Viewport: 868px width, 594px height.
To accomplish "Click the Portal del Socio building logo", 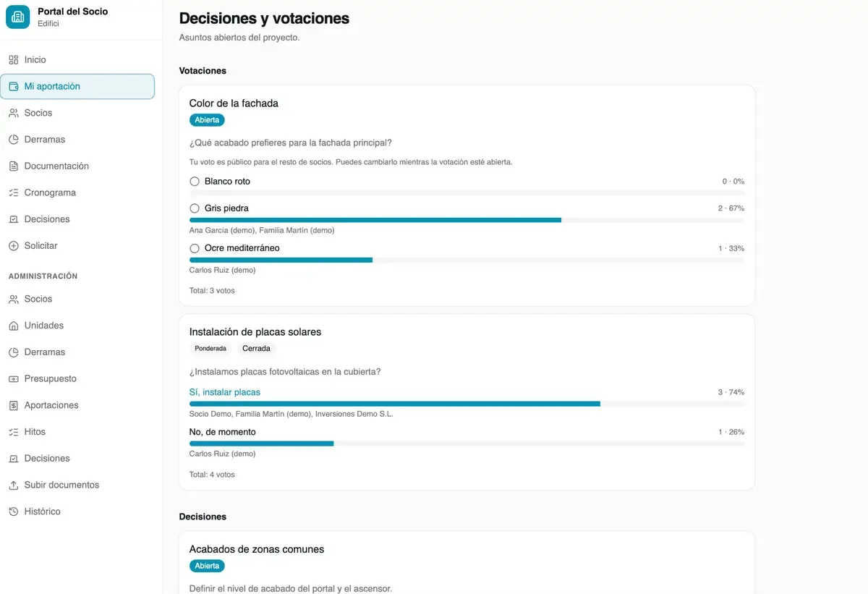I will coord(18,17).
